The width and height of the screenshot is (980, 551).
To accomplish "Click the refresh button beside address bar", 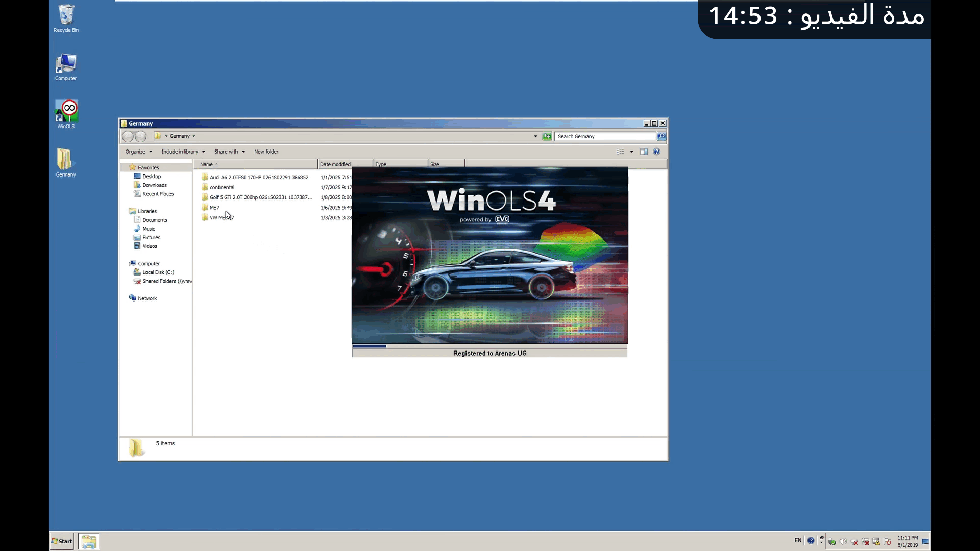I will pyautogui.click(x=547, y=136).
